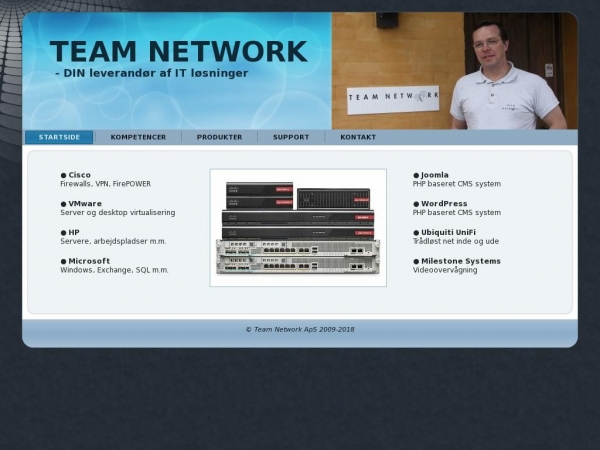
Task: Open the Support menu item
Action: click(x=291, y=137)
